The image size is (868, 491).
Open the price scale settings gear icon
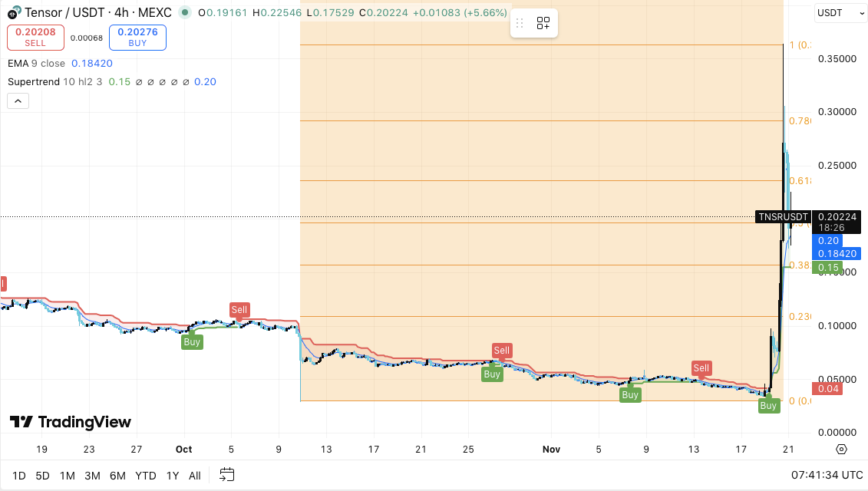pos(841,449)
